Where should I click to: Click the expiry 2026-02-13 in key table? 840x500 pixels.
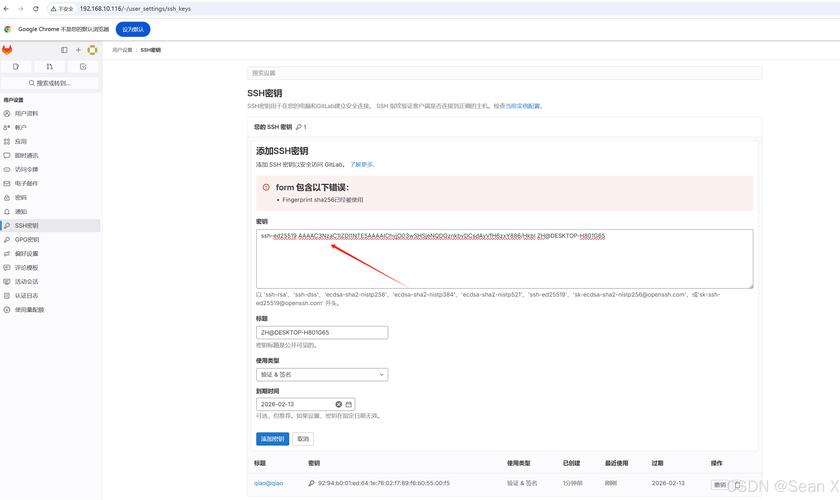(668, 483)
